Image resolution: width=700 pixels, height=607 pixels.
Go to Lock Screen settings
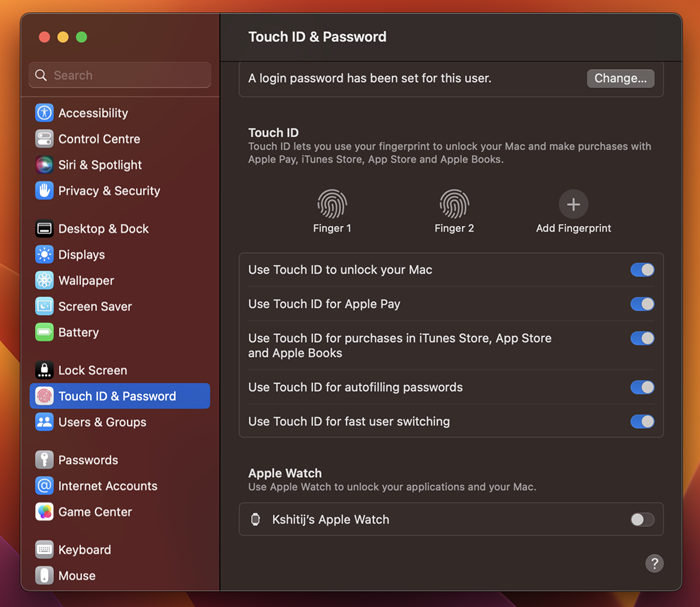pyautogui.click(x=120, y=370)
